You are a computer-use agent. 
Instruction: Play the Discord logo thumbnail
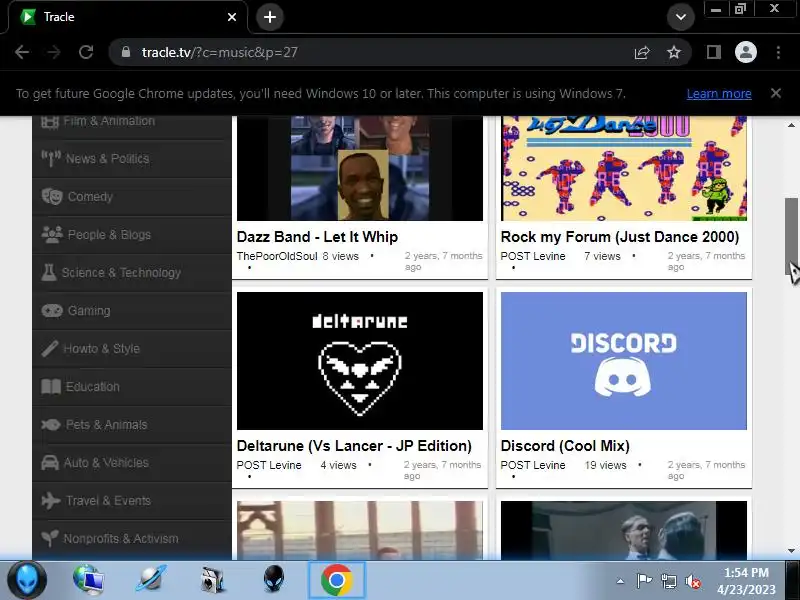click(x=623, y=361)
